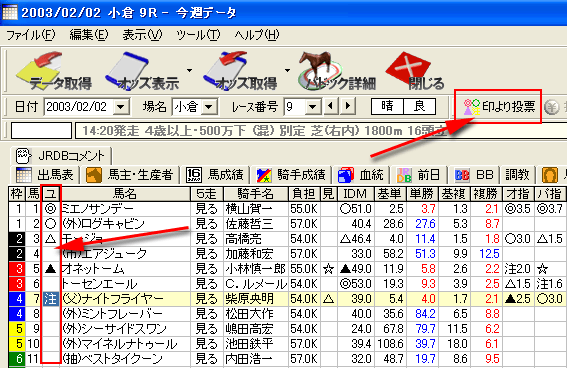Open the 場名 小倉 dropdown
This screenshot has height=368, width=567.
point(209,107)
